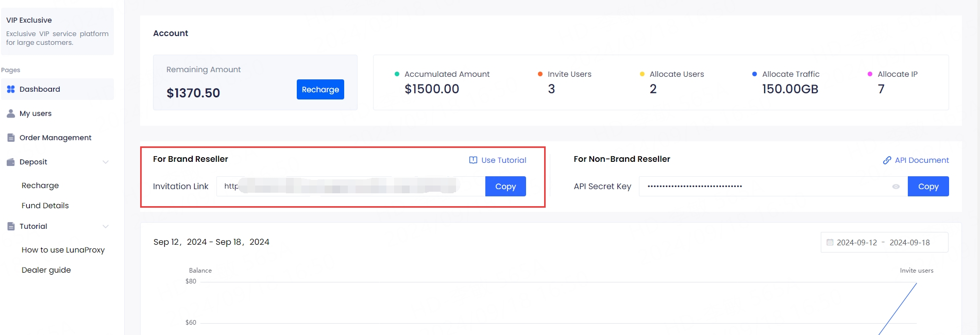Click the API Document link chain icon
The width and height of the screenshot is (980, 335).
(887, 160)
